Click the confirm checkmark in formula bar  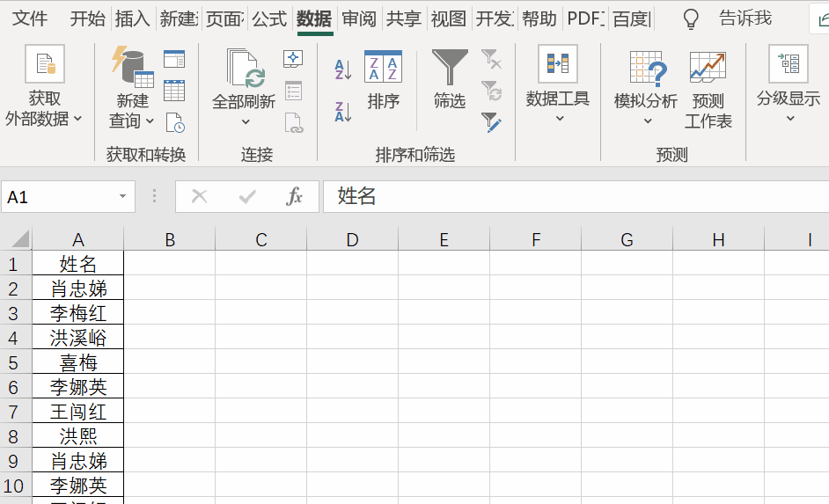pyautogui.click(x=247, y=196)
